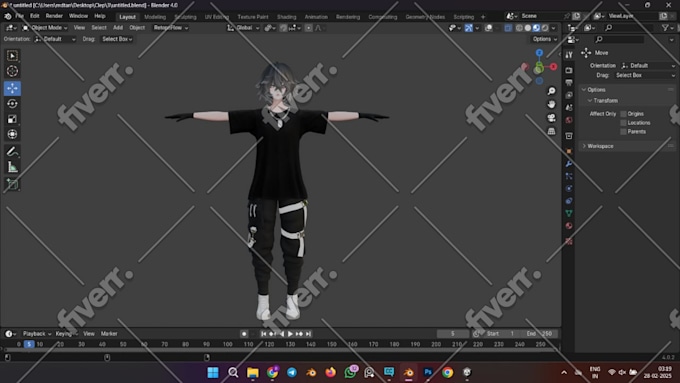Open the Window menu

pyautogui.click(x=78, y=16)
